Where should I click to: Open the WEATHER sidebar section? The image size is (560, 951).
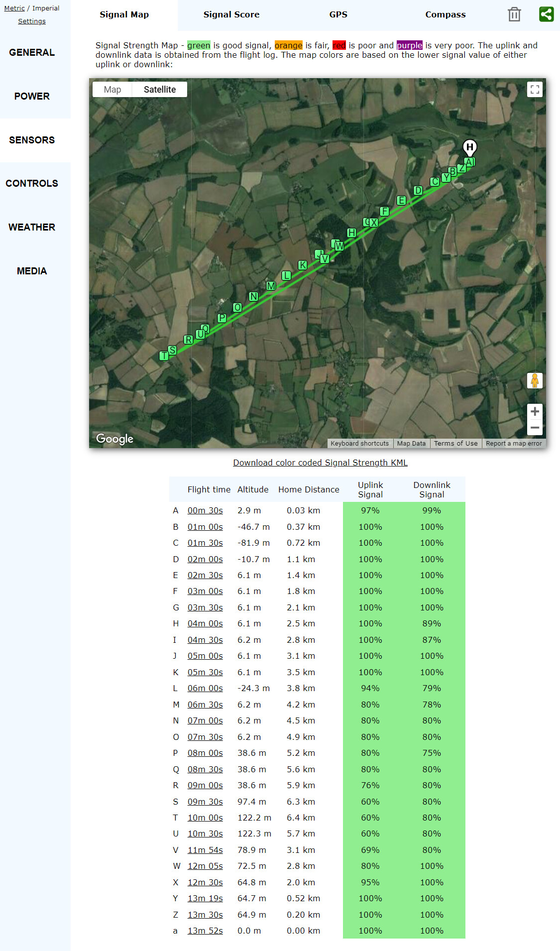(x=32, y=227)
